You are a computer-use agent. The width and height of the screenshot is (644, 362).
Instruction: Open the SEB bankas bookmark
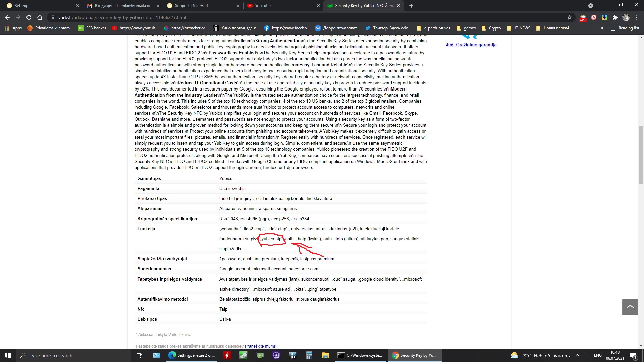[x=92, y=28]
